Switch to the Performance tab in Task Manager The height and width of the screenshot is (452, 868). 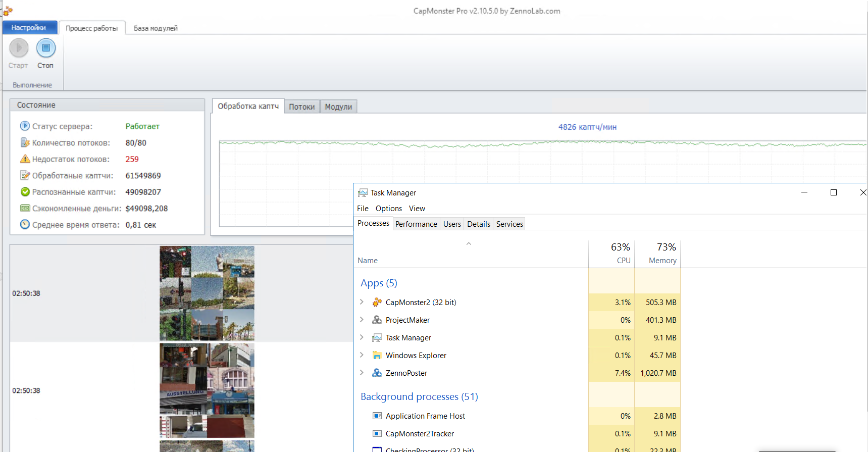tap(416, 224)
